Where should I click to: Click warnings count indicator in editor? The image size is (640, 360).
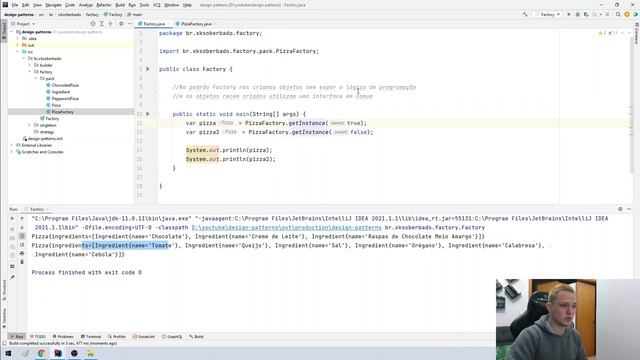(602, 33)
